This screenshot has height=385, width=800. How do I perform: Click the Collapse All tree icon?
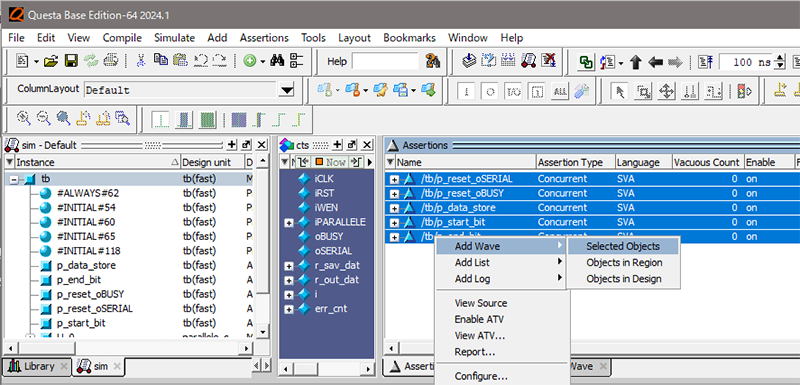tap(296, 62)
